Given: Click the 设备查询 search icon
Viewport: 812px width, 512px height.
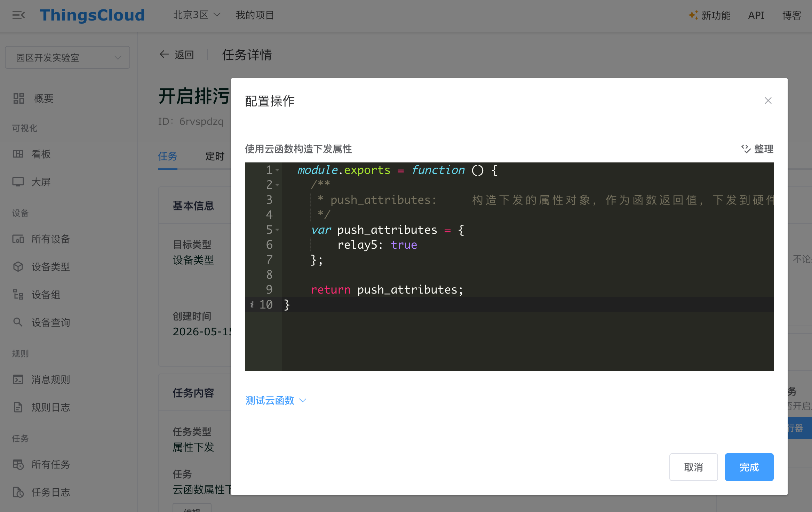Looking at the screenshot, I should (18, 322).
